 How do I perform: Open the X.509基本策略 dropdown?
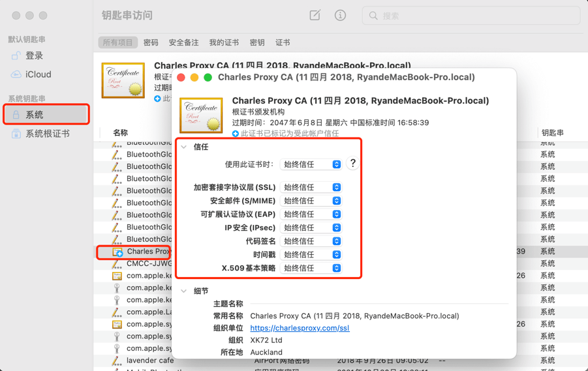click(311, 268)
